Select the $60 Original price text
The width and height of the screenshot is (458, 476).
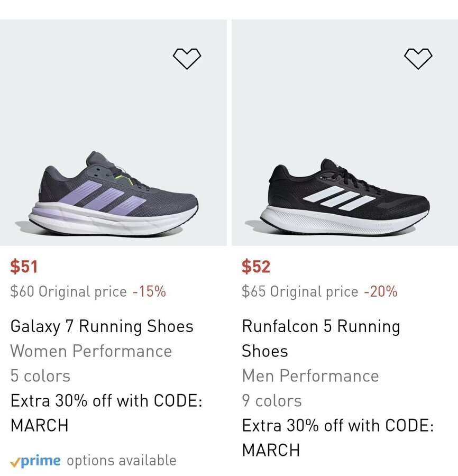(x=68, y=291)
